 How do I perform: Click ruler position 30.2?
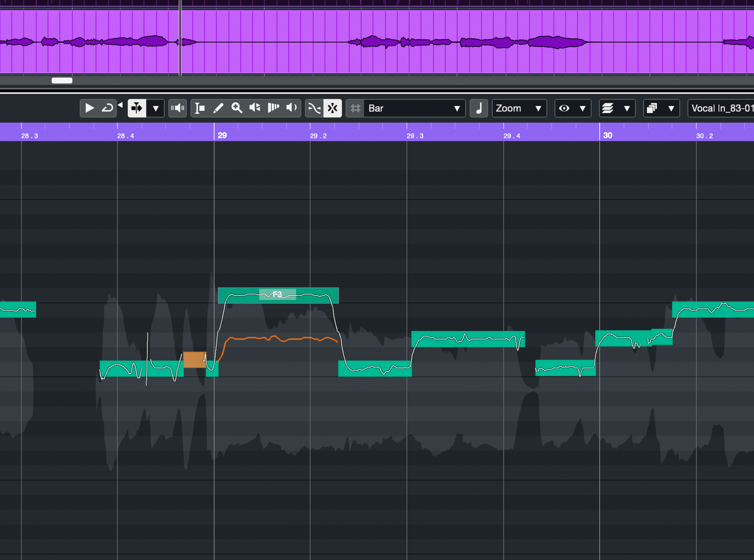click(704, 136)
